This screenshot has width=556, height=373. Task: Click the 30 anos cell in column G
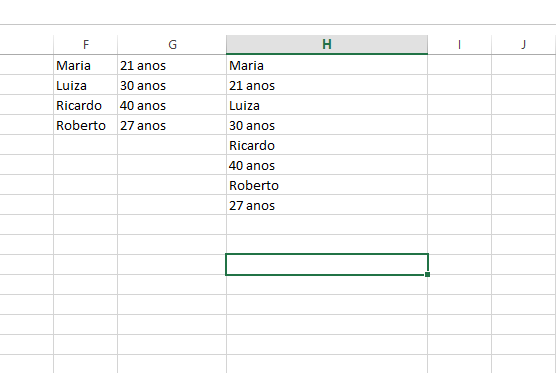coord(172,85)
